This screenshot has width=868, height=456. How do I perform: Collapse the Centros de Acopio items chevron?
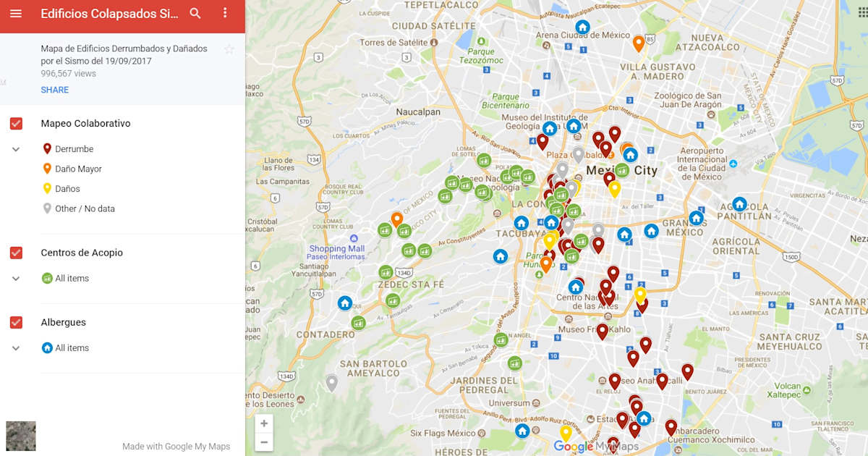pos(16,279)
